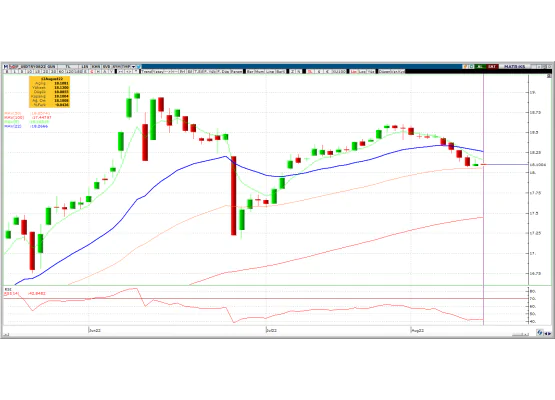Click the current price tag on right axis

(538, 165)
